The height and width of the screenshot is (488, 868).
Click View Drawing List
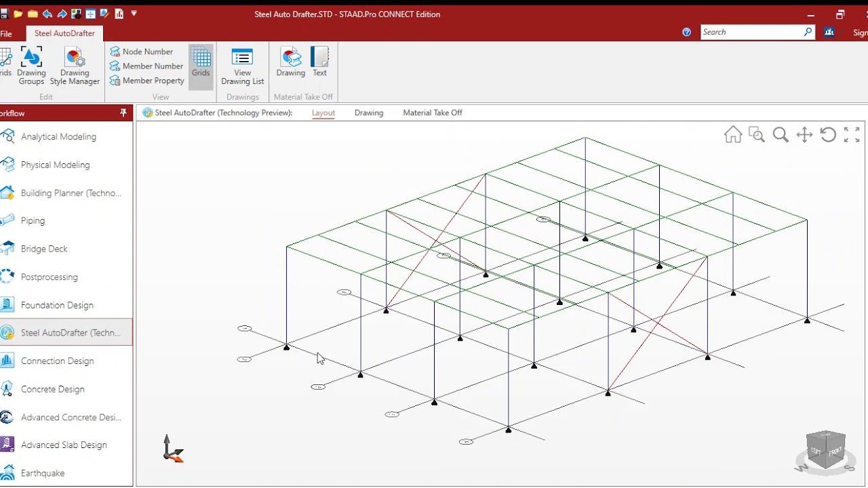[242, 66]
